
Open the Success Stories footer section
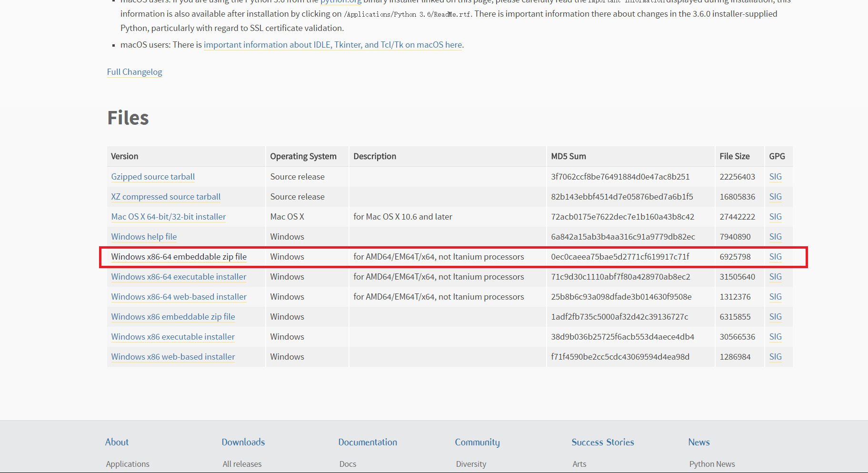tap(603, 442)
